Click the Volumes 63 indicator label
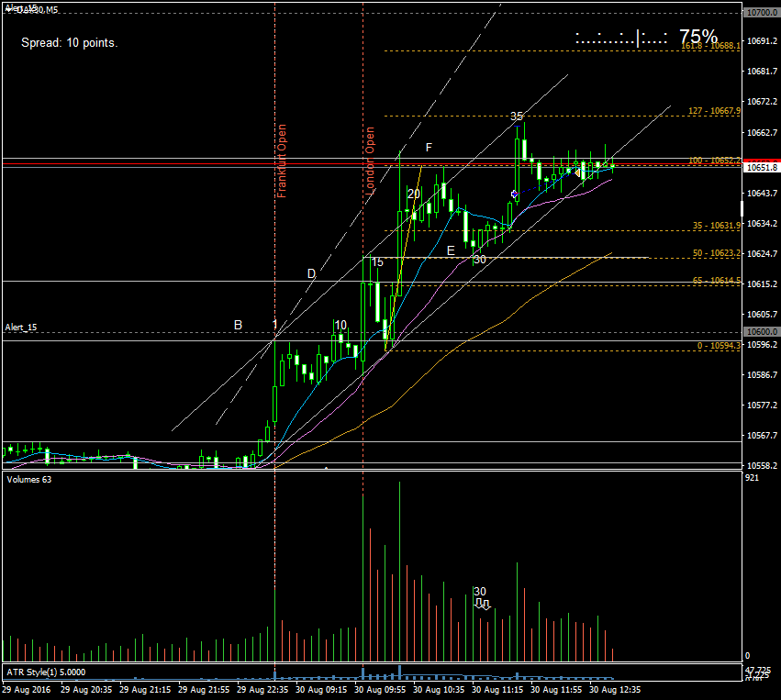The image size is (781, 700). (29, 479)
